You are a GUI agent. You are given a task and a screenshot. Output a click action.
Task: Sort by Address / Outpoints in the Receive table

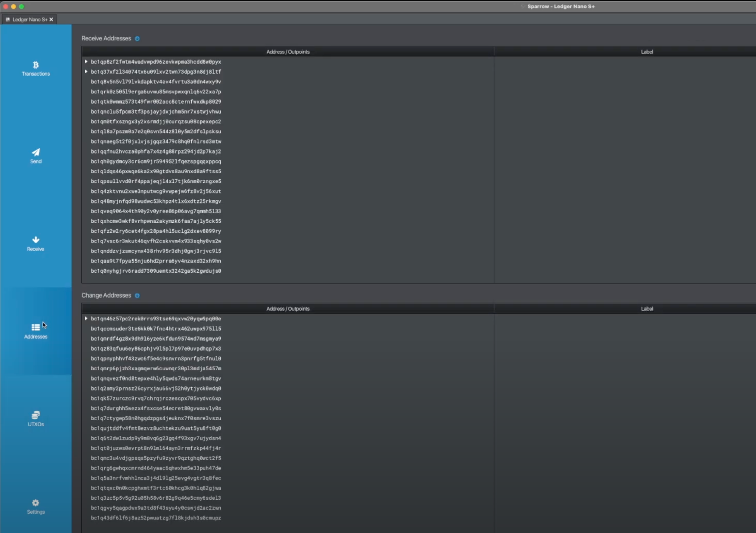point(288,52)
